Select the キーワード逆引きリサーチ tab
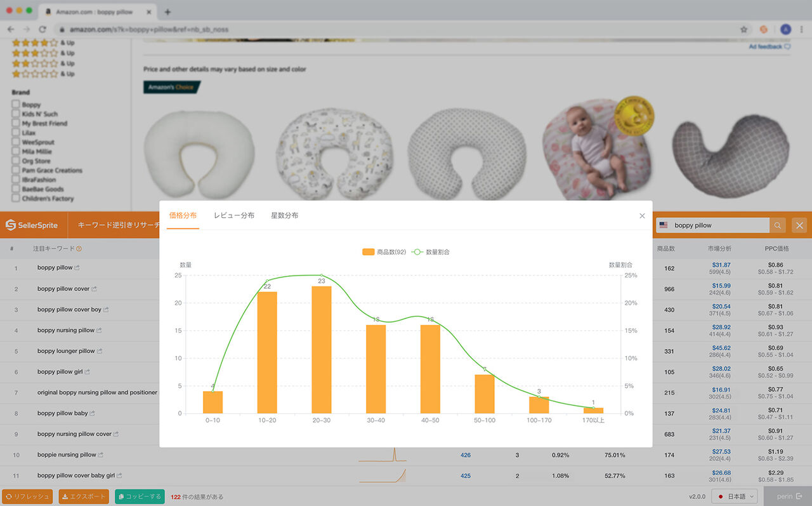 click(x=117, y=225)
